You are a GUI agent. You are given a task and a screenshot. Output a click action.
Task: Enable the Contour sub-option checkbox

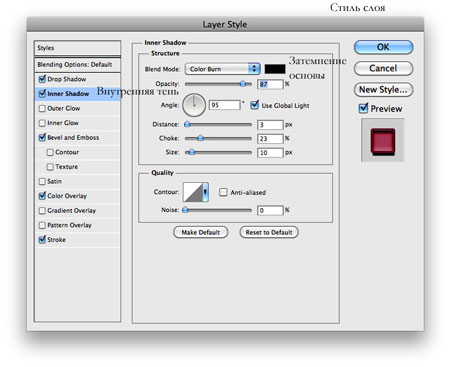(x=50, y=152)
